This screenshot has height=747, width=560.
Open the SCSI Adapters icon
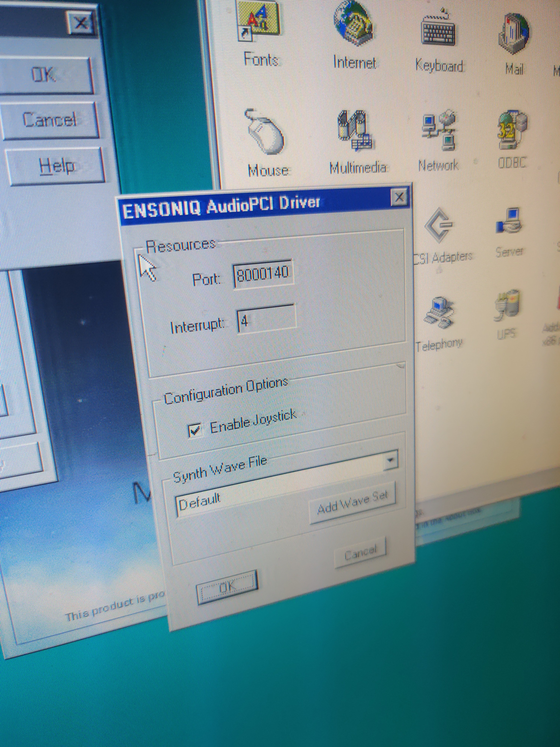pyautogui.click(x=439, y=226)
